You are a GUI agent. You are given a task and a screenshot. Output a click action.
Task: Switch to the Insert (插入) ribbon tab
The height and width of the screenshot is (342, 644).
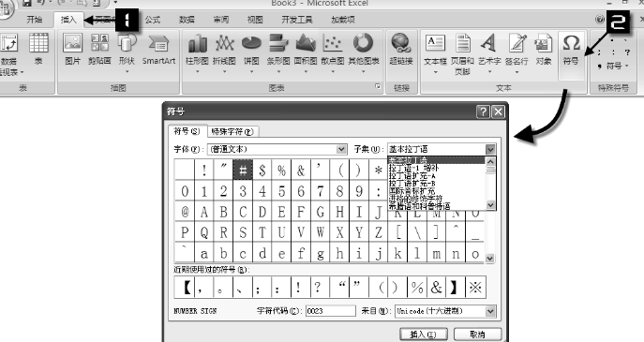click(x=68, y=20)
